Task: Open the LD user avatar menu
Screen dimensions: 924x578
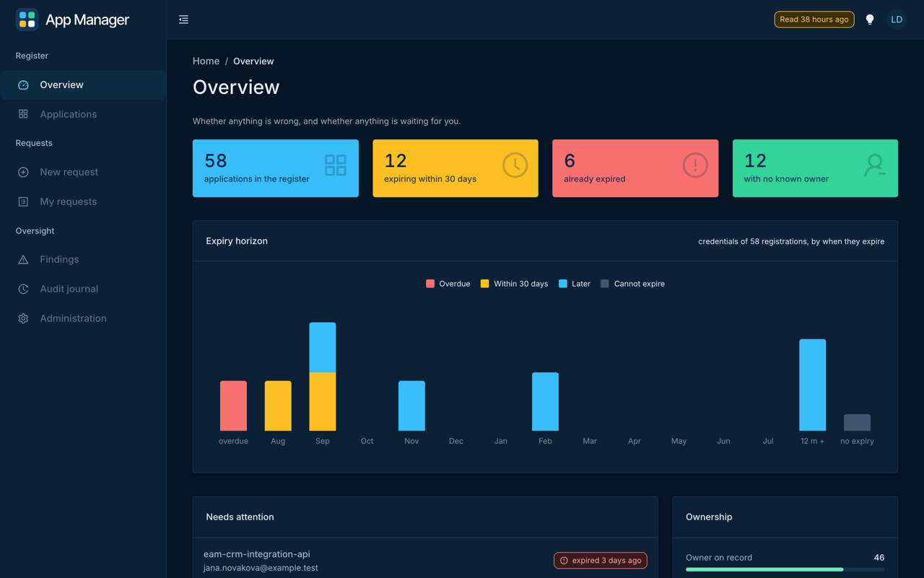Action: (x=897, y=20)
